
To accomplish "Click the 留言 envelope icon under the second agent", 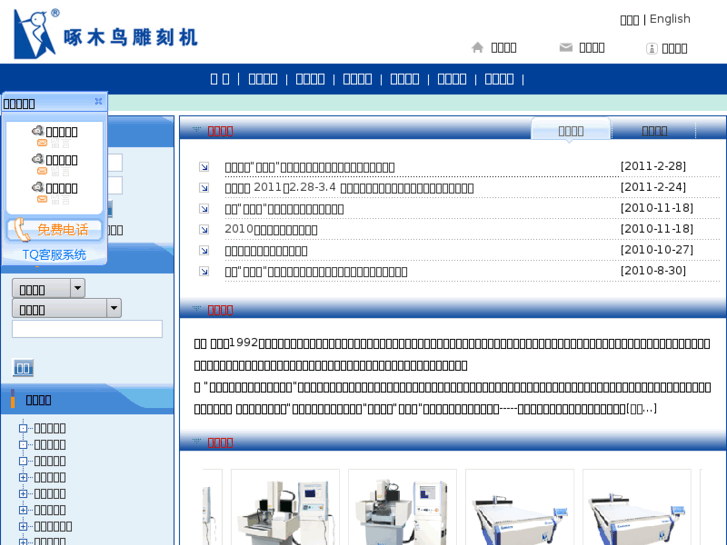I will point(42,171).
